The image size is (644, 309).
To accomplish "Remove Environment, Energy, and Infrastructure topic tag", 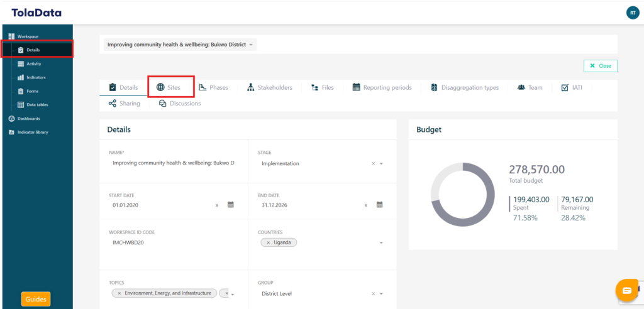I will click(x=119, y=293).
